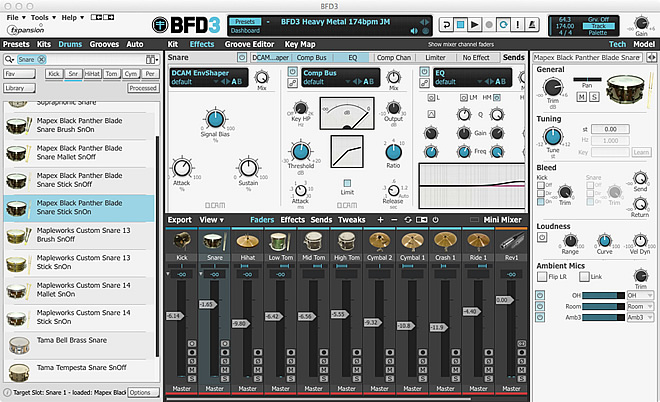Mute the Snare channel in mixer
Image resolution: width=660 pixels, height=402 pixels.
pyautogui.click(x=225, y=370)
